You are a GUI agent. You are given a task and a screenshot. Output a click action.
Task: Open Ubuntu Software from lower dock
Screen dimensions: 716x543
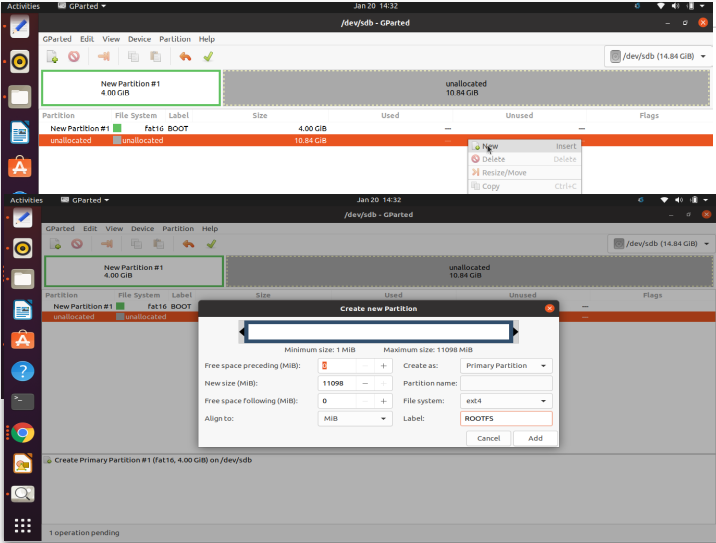[22, 340]
